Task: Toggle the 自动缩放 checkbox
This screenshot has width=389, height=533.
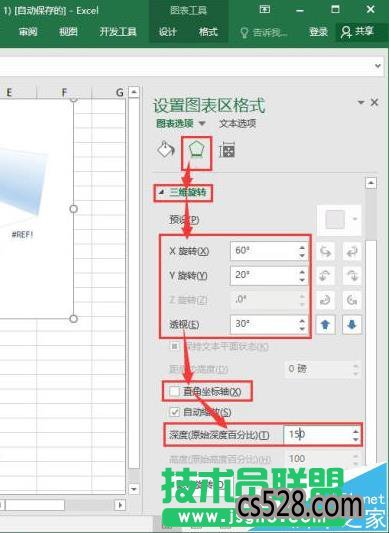Action: 174,412
